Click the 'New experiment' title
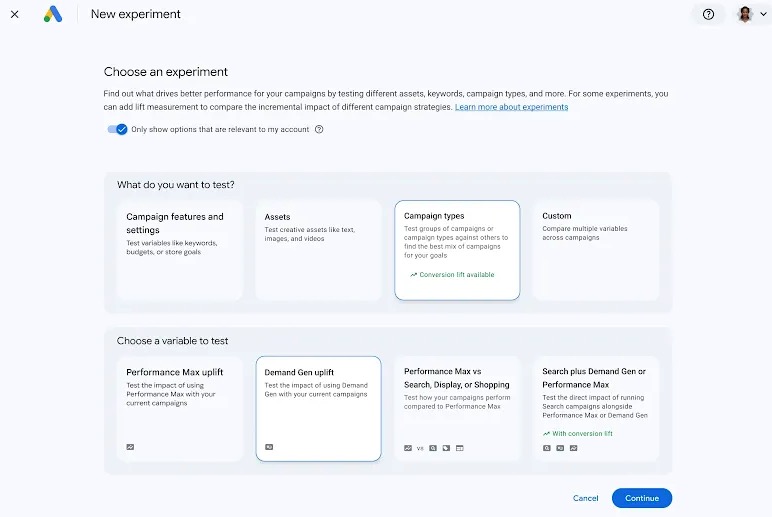The width and height of the screenshot is (772, 517). [x=135, y=14]
